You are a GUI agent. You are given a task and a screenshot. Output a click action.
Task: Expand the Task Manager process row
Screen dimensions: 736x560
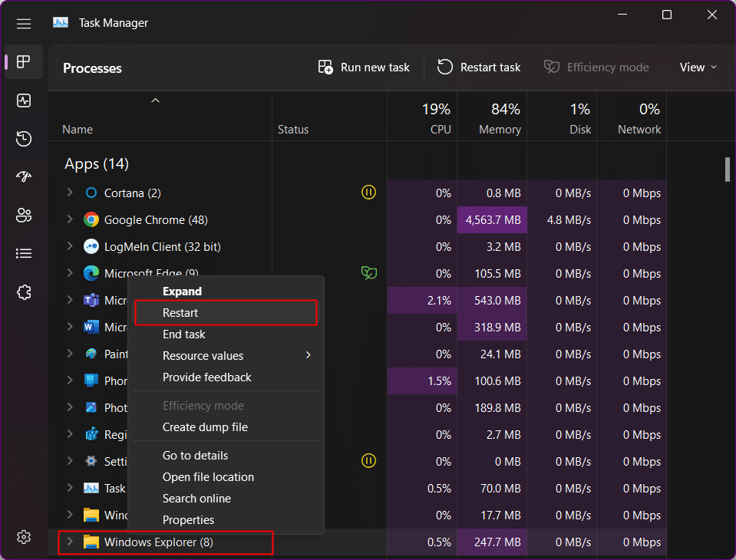70,487
